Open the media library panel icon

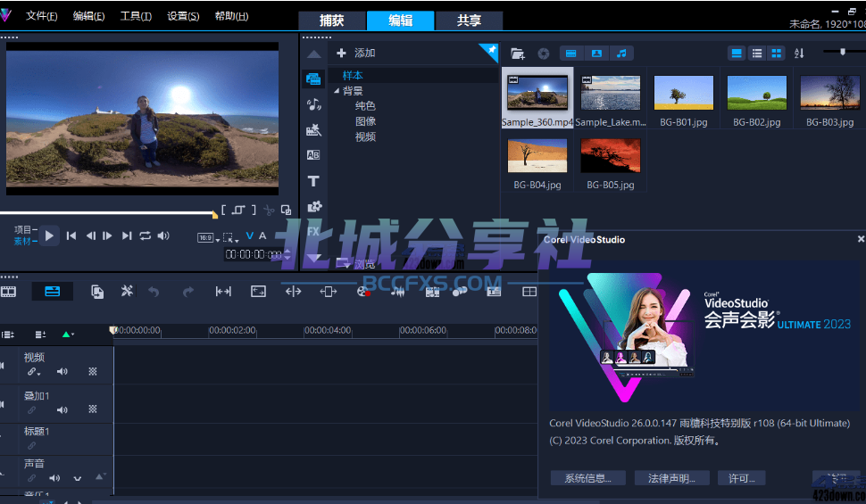(x=313, y=78)
